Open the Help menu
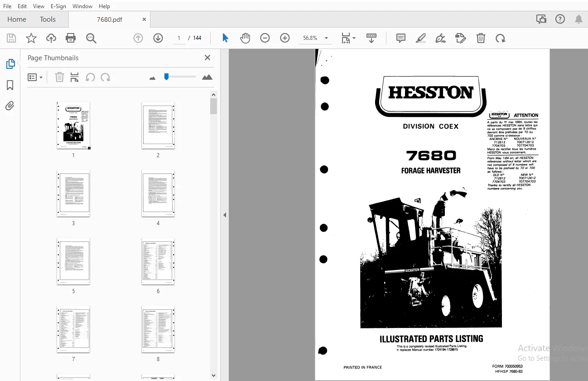588x381 pixels. pyautogui.click(x=104, y=6)
